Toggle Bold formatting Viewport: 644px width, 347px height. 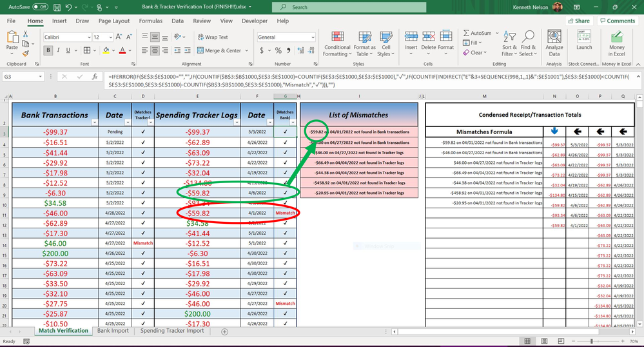48,50
